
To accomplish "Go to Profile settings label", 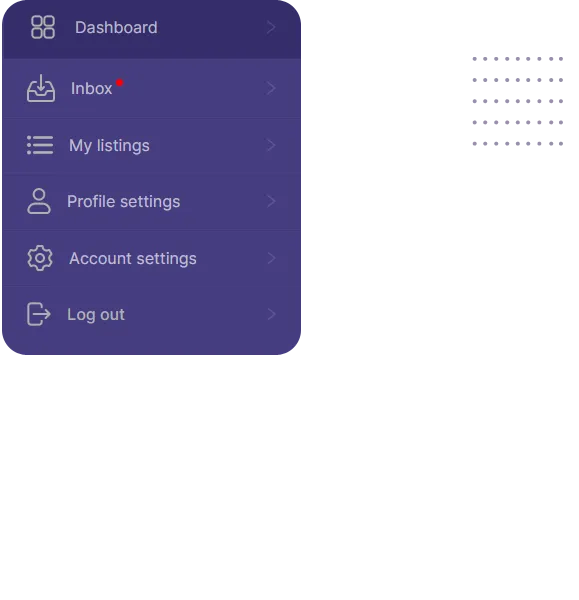I will tap(123, 202).
